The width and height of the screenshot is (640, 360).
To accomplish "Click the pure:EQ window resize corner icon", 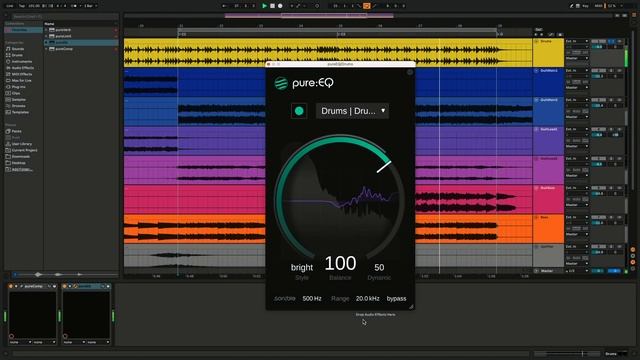I will (x=411, y=307).
